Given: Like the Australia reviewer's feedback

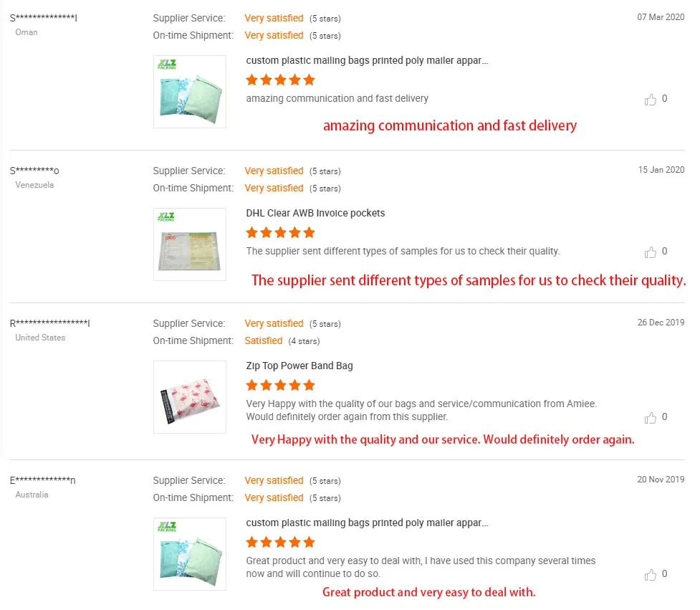Looking at the screenshot, I should pos(651,575).
